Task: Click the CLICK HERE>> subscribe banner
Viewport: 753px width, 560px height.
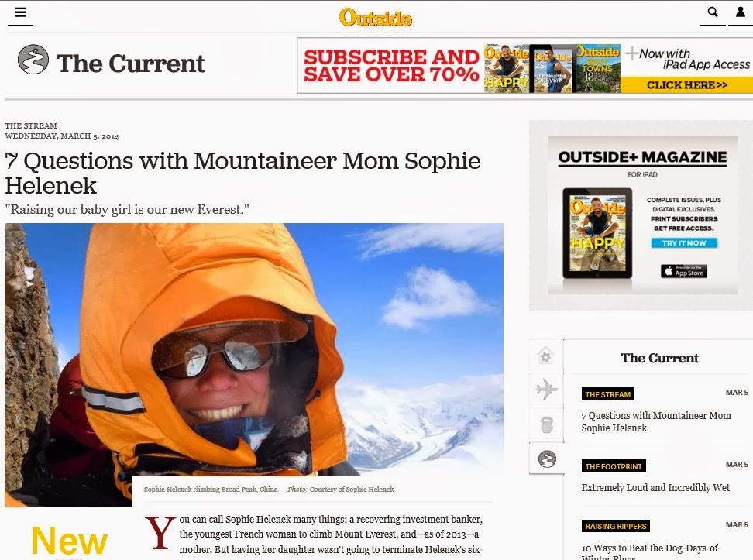Action: (686, 85)
